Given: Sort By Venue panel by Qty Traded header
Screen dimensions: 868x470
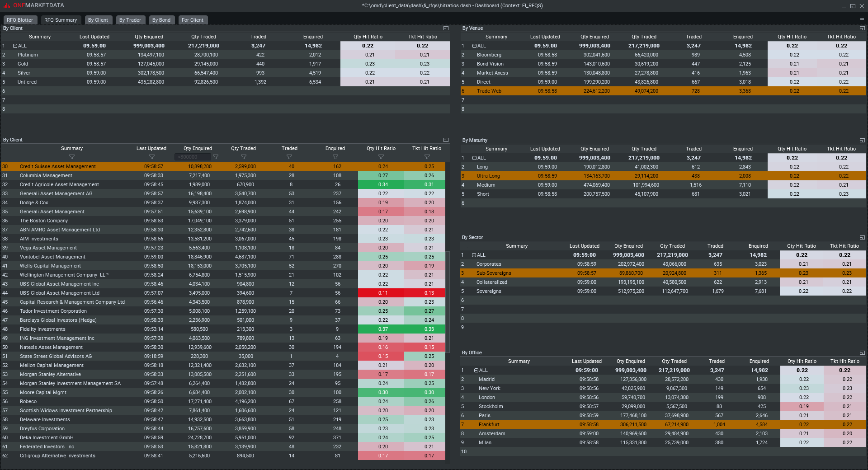Looking at the screenshot, I should tap(644, 37).
